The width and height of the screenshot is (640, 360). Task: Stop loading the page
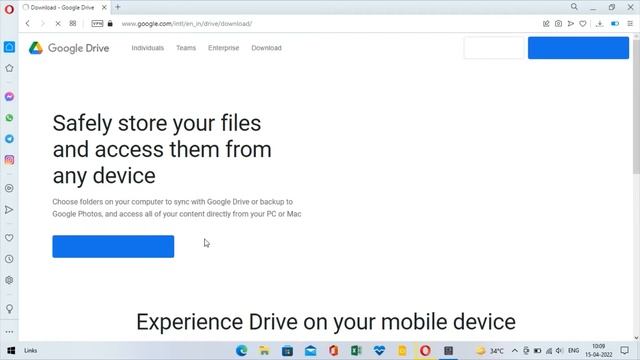point(58,24)
